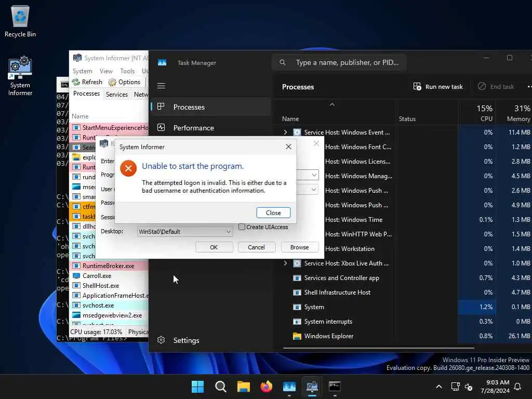Screen dimensions: 532x399
Task: Open taskbar Search
Action: click(220, 387)
